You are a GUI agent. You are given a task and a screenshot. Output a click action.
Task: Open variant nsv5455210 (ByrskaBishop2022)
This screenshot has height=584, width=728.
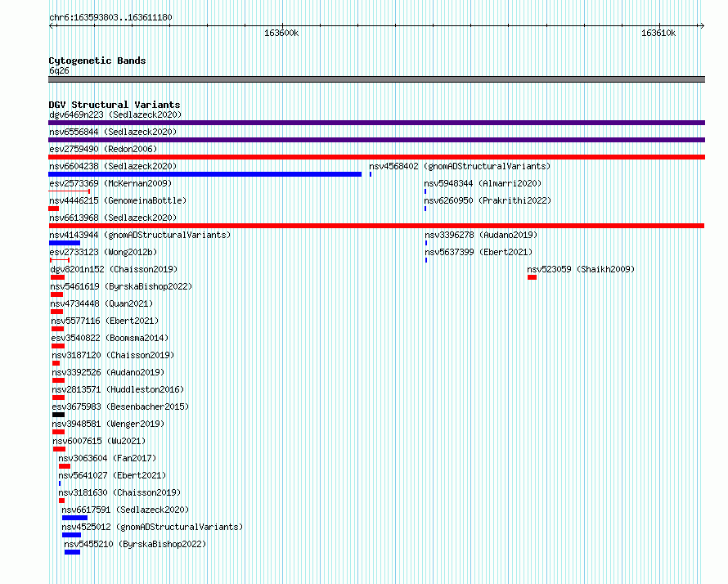[135, 544]
